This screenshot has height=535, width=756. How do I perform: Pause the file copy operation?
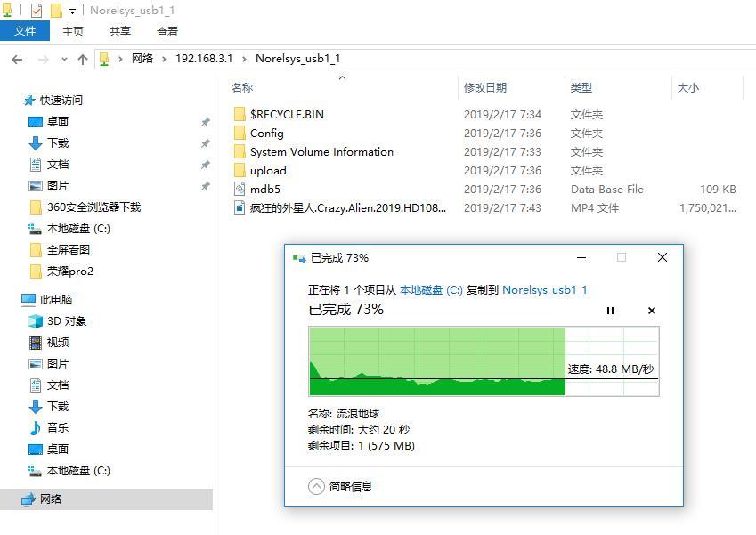[610, 311]
